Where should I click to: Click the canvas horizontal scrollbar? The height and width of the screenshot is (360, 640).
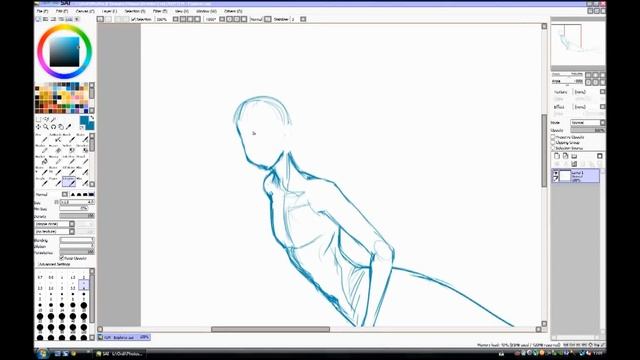(270, 329)
